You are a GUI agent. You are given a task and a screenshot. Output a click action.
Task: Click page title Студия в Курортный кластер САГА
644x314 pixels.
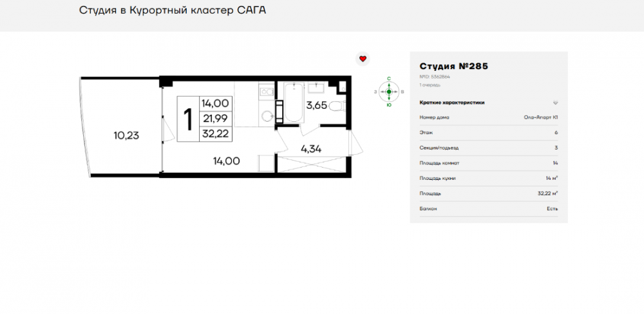pyautogui.click(x=172, y=10)
